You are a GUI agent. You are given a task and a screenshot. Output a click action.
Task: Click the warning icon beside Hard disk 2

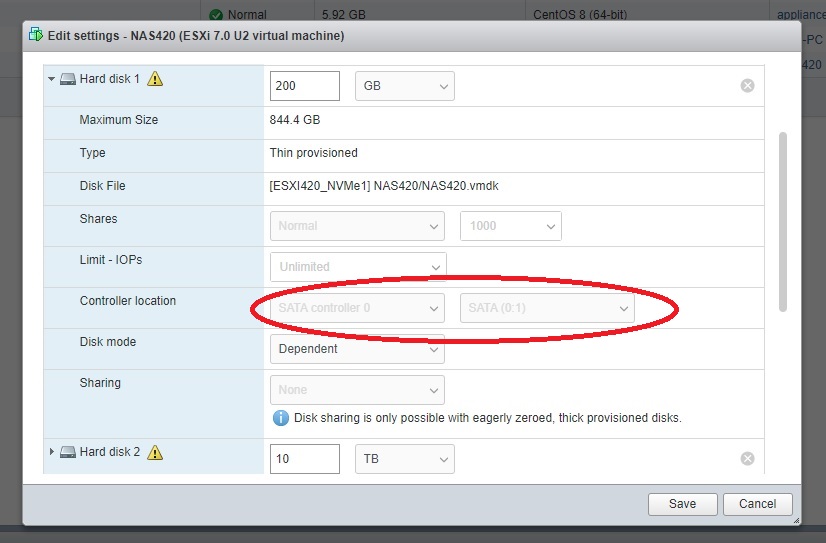(155, 452)
